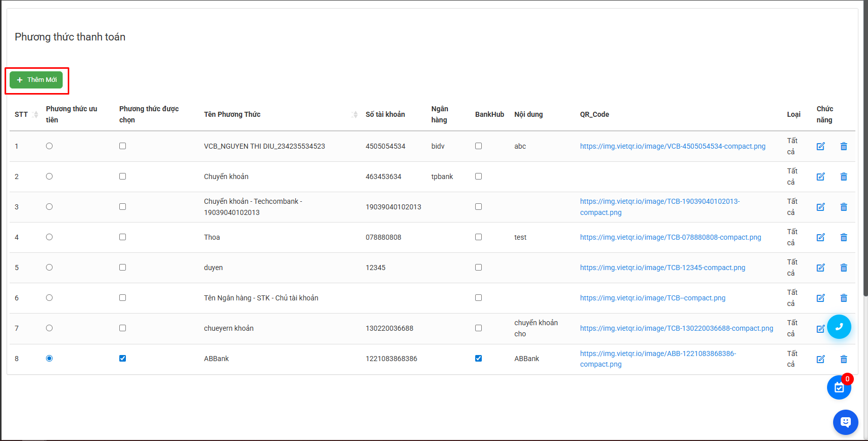The width and height of the screenshot is (868, 441).
Task: Click the edit icon for VCB_NGUYEN THI DIU row
Action: tap(820, 146)
